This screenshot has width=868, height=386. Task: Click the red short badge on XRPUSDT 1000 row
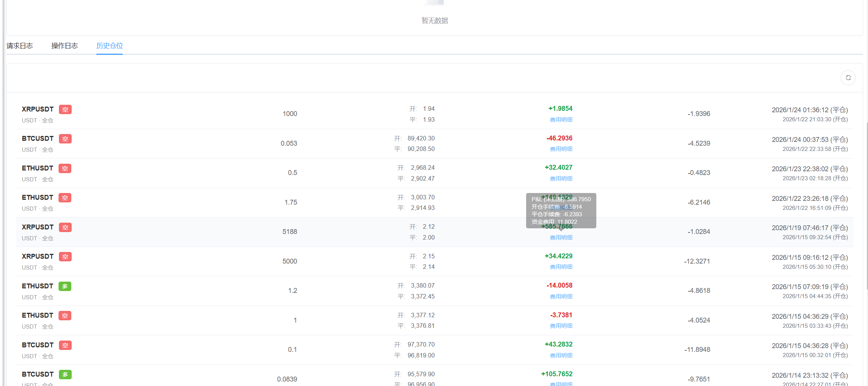click(65, 110)
